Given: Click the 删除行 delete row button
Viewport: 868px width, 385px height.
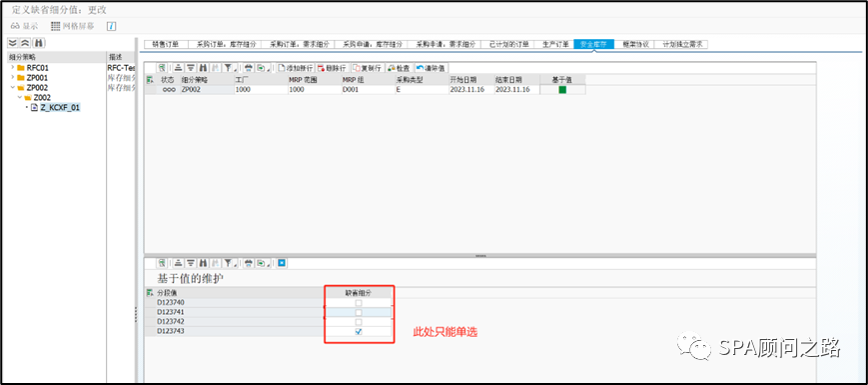Looking at the screenshot, I should 332,68.
